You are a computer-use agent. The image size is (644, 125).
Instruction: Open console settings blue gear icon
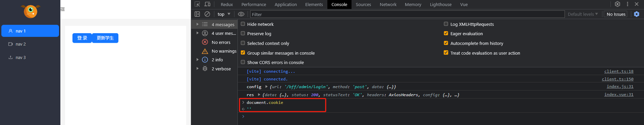[x=637, y=14]
